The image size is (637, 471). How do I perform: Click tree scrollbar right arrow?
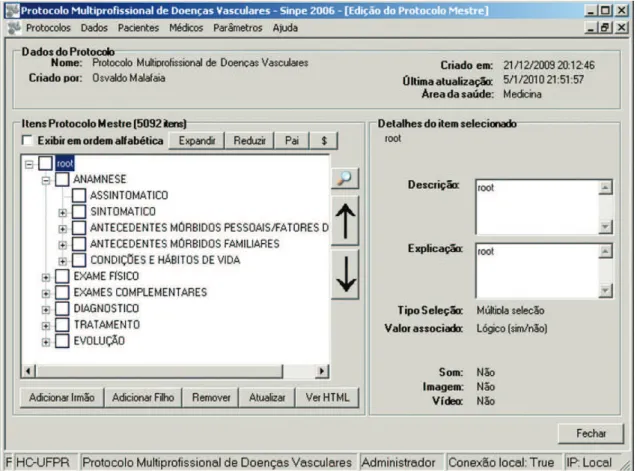point(322,371)
